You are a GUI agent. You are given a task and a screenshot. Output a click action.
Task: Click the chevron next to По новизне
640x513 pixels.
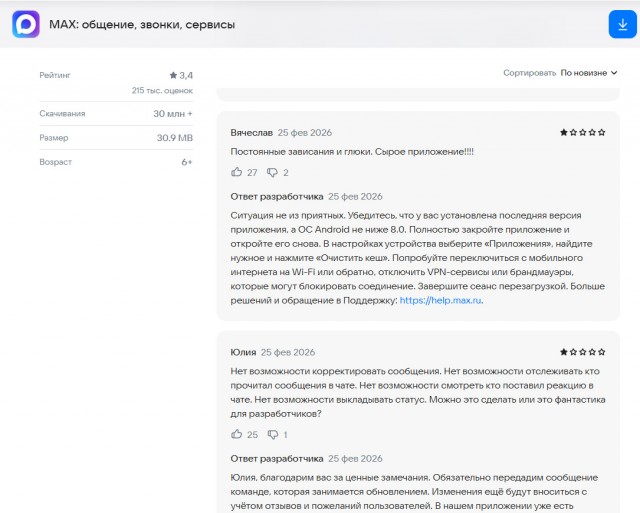[614, 73]
